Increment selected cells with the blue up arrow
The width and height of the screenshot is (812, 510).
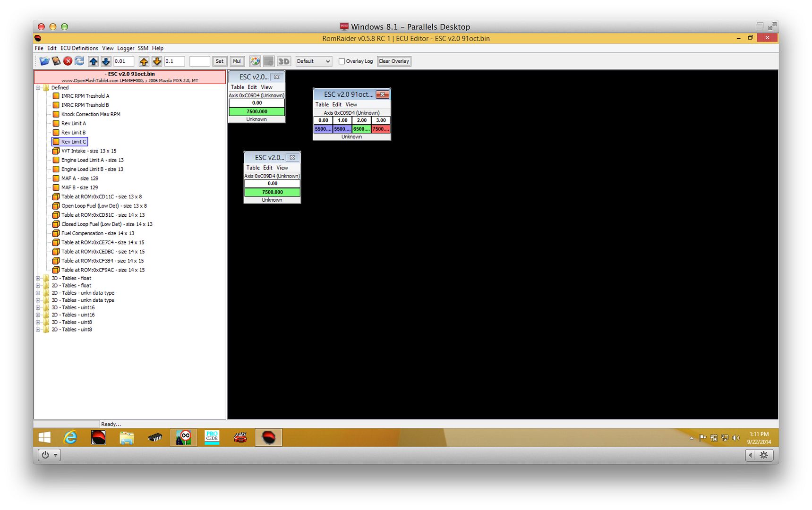[94, 61]
